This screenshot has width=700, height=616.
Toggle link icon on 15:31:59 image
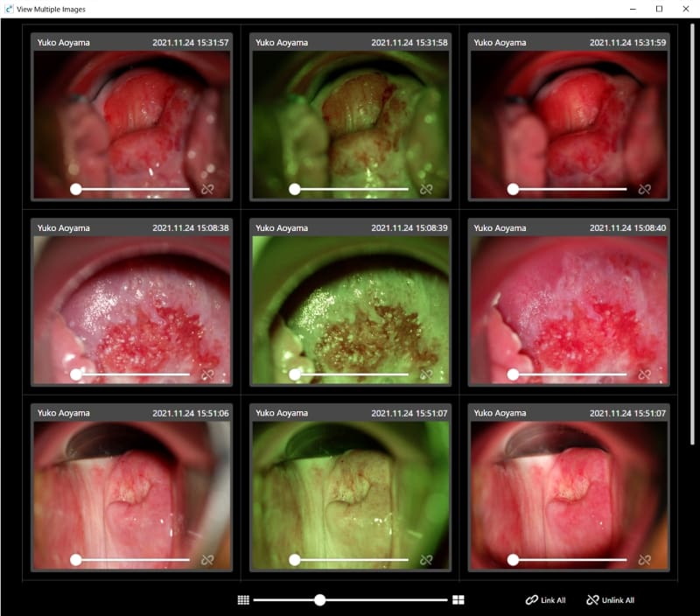(645, 189)
